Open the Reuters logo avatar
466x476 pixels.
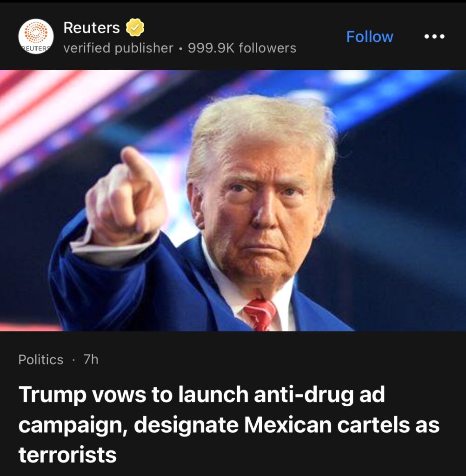(x=36, y=36)
